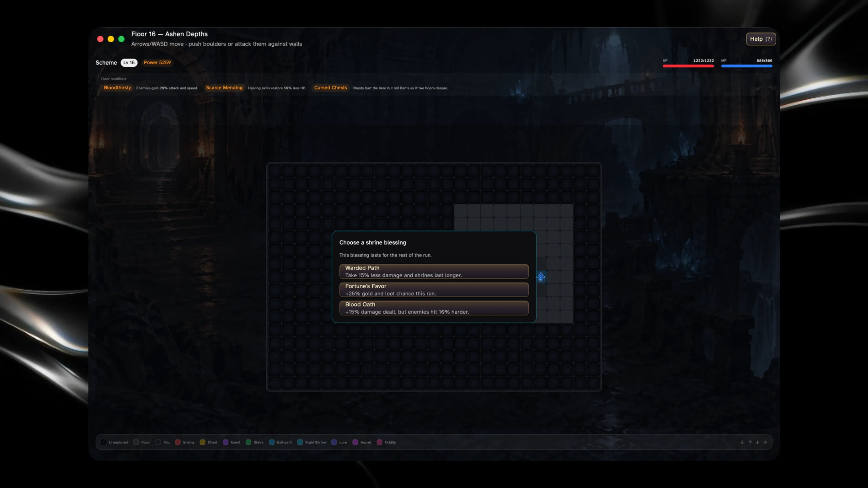Click the 'Floor 16 — Ashen Depths' title
This screenshot has width=868, height=488.
click(169, 34)
